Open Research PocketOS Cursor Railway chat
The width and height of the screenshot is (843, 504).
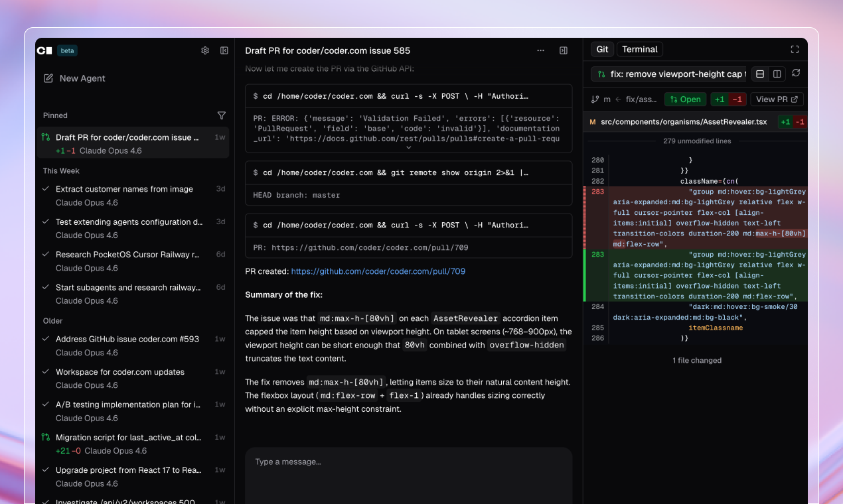[x=133, y=261]
